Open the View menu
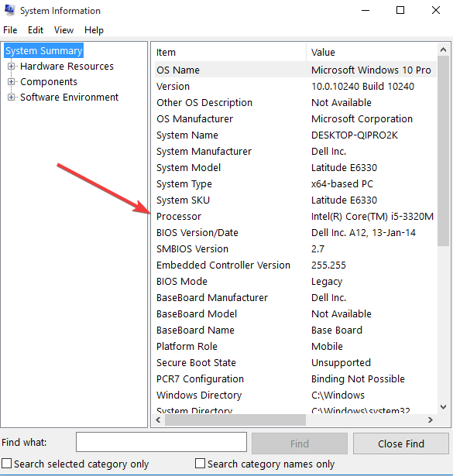 click(x=63, y=30)
